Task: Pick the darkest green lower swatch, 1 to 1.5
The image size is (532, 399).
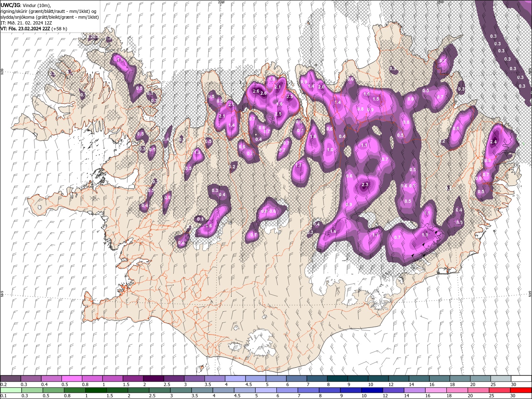Action: pos(96,390)
